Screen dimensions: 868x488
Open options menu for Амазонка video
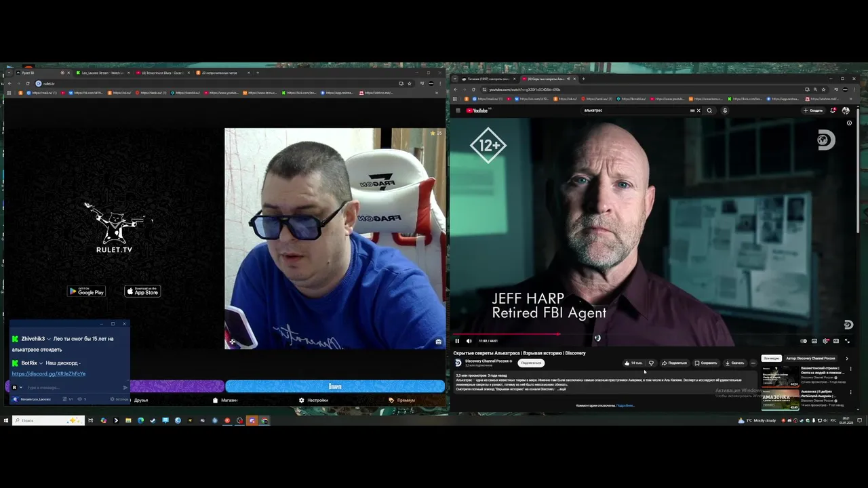pyautogui.click(x=850, y=392)
